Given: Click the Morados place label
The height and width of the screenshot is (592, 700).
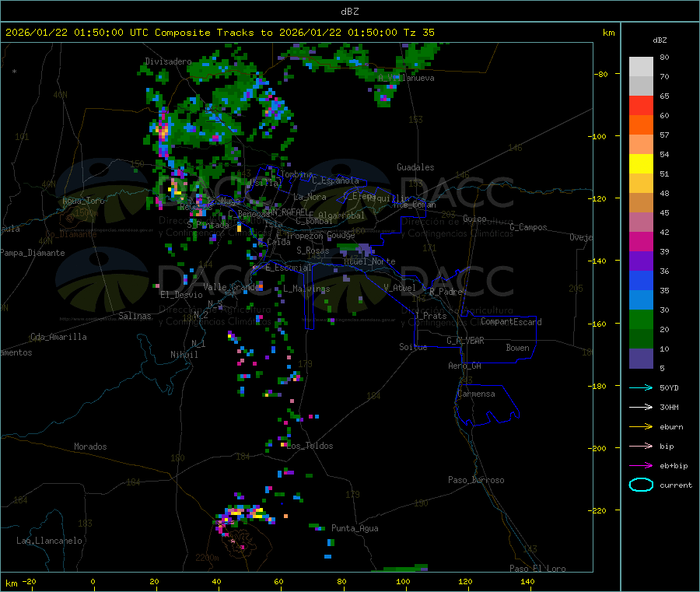Looking at the screenshot, I should point(90,447).
